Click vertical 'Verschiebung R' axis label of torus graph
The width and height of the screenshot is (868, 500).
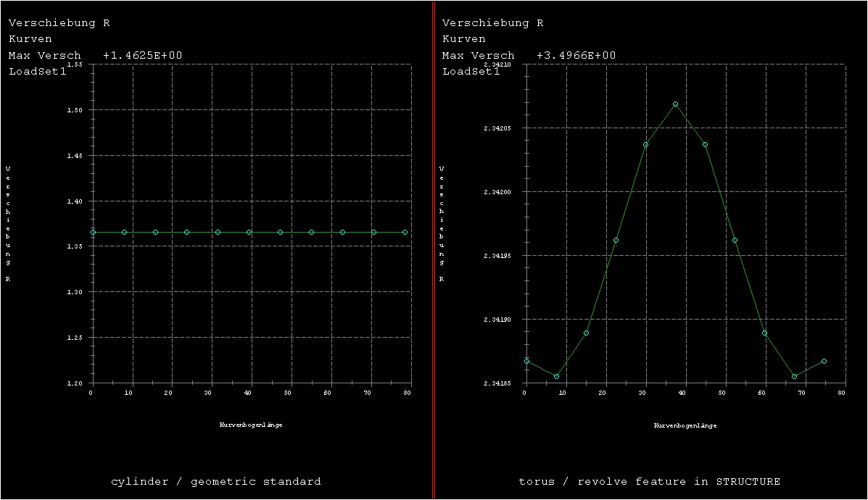pyautogui.click(x=441, y=224)
